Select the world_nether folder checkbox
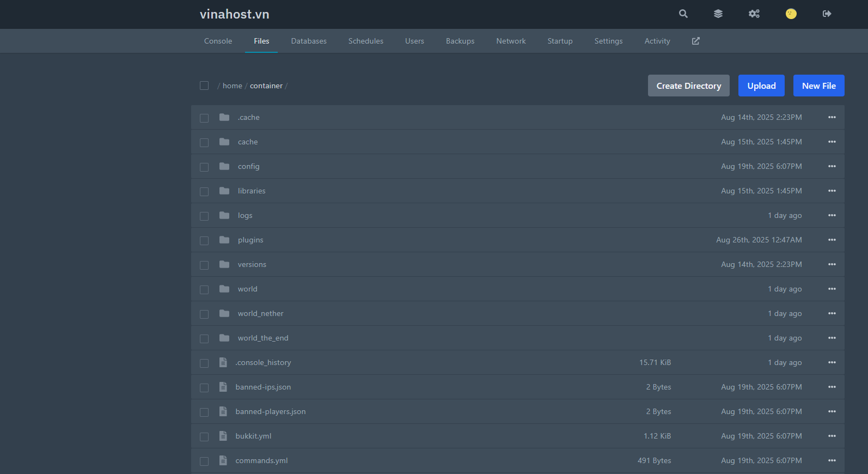868x474 pixels. click(x=204, y=314)
